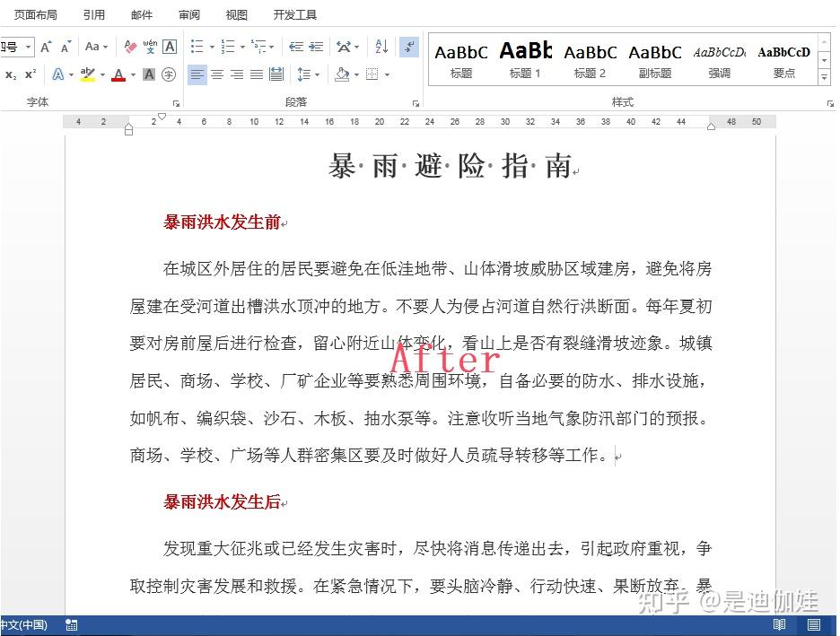Expand the bullets list dropdown arrow

(x=212, y=48)
